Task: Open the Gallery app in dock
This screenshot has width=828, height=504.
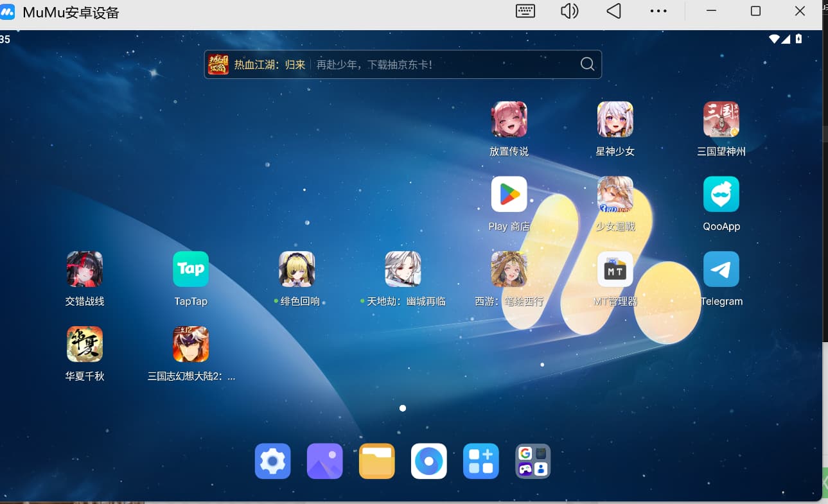Action: click(325, 461)
